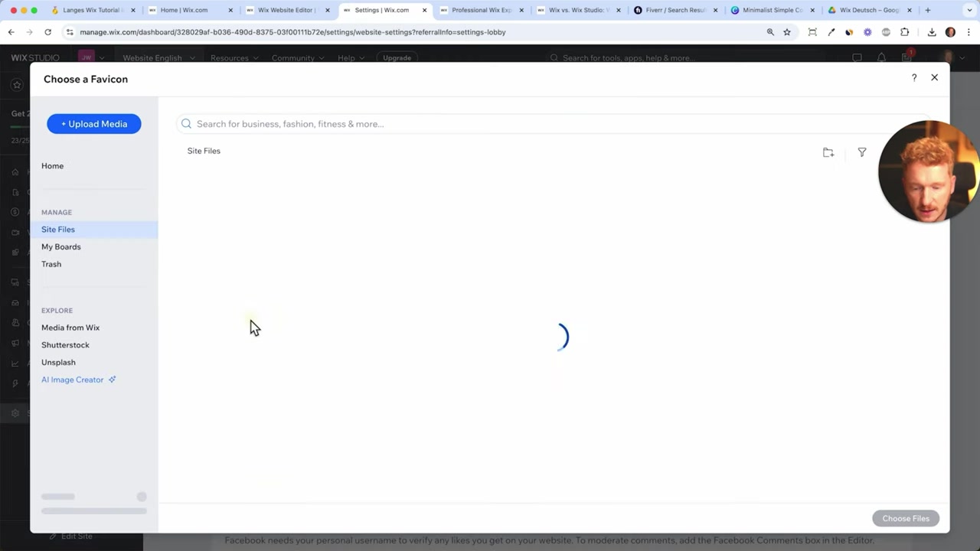Expand Help menu in header
980x551 pixels.
[x=350, y=58]
